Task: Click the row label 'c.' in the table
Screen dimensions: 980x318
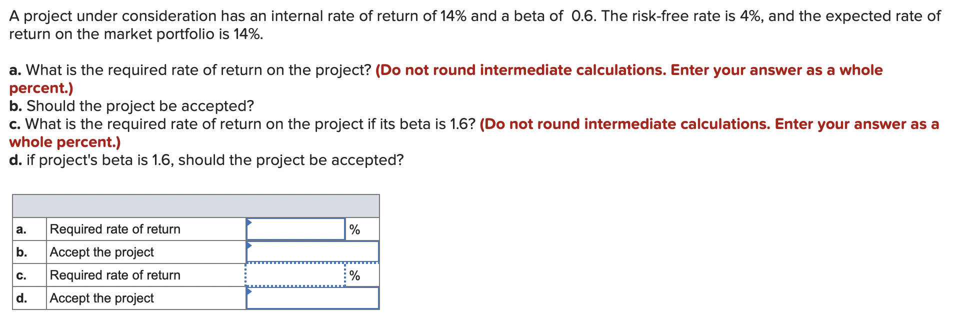Action: [21, 275]
